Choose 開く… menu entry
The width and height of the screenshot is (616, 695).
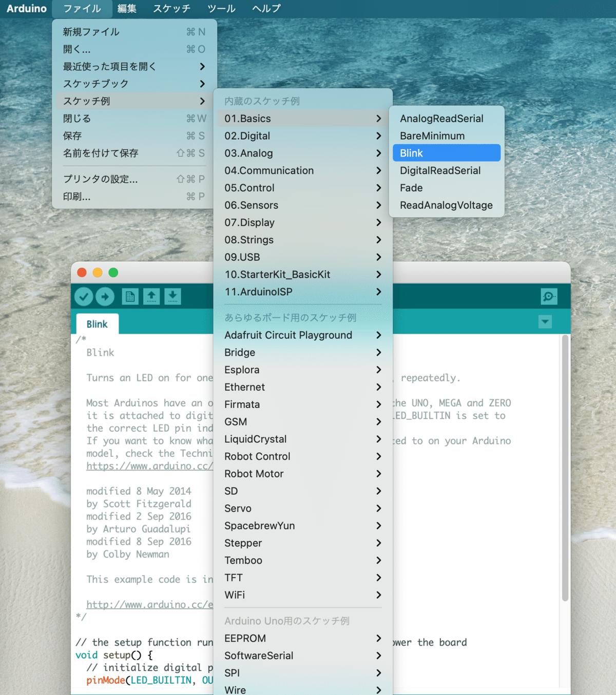point(134,49)
